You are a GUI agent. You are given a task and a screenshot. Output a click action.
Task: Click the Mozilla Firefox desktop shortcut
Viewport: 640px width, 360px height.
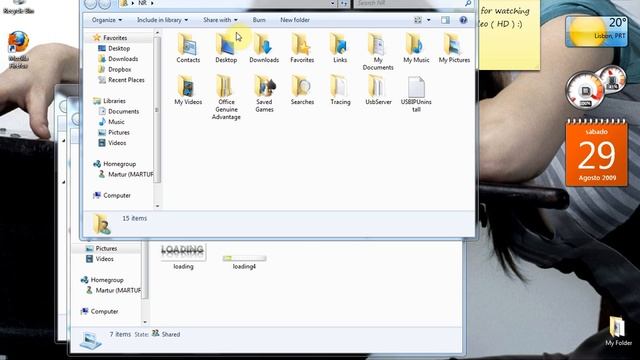click(18, 49)
